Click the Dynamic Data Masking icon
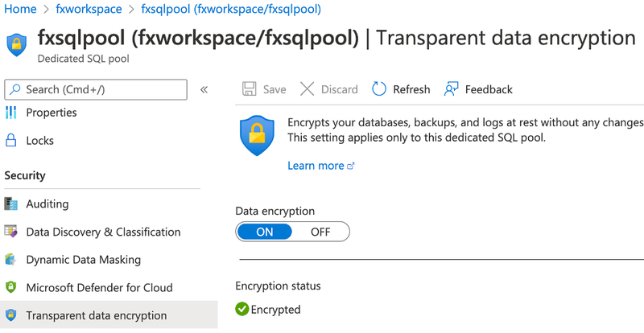 pyautogui.click(x=10, y=260)
